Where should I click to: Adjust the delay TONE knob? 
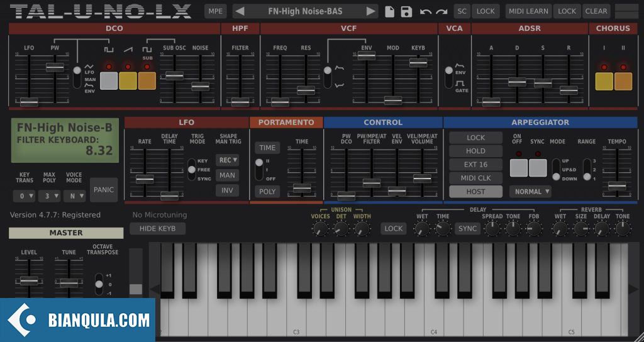pos(513,229)
